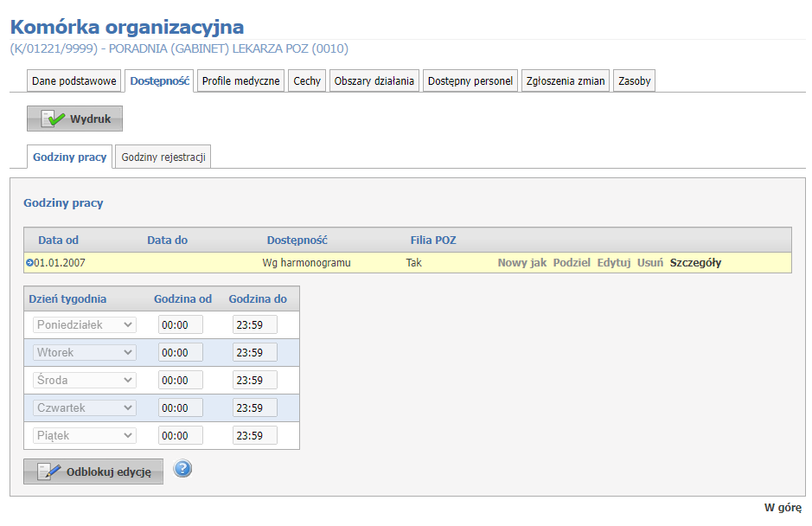Sort by the Data od column header
The image size is (812, 526).
point(58,240)
